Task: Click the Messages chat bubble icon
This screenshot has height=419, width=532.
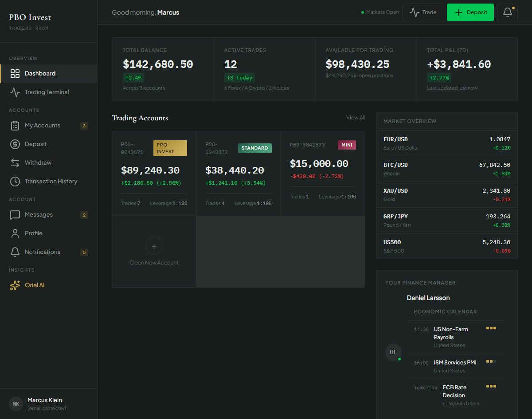Action: 15,214
